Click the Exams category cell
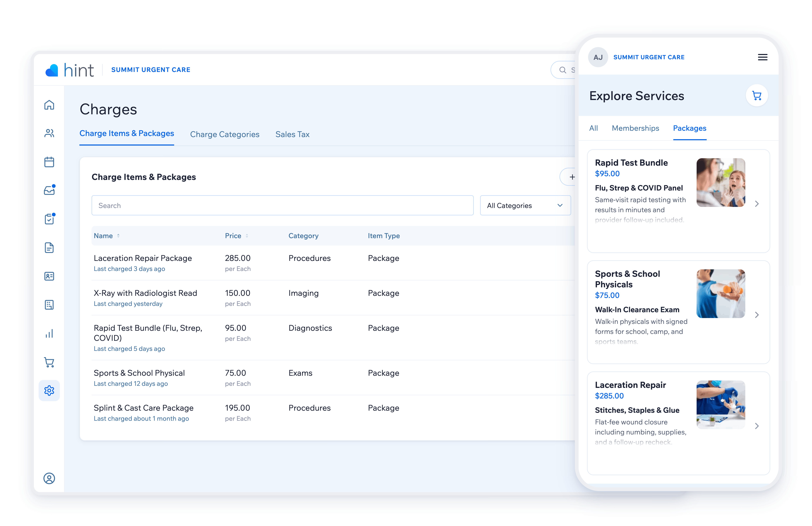This screenshot has width=812, height=526. [300, 373]
